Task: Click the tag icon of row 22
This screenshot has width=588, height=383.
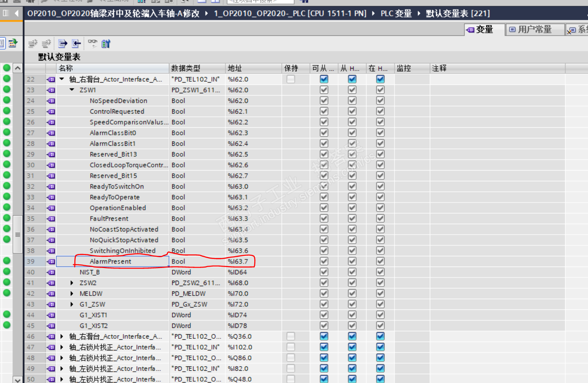Action: click(51, 79)
